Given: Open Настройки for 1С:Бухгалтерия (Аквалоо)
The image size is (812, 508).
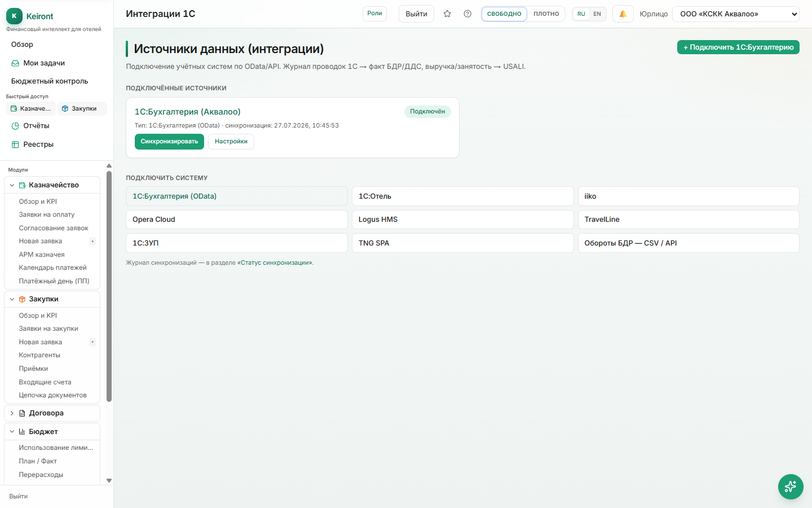Looking at the screenshot, I should 231,142.
